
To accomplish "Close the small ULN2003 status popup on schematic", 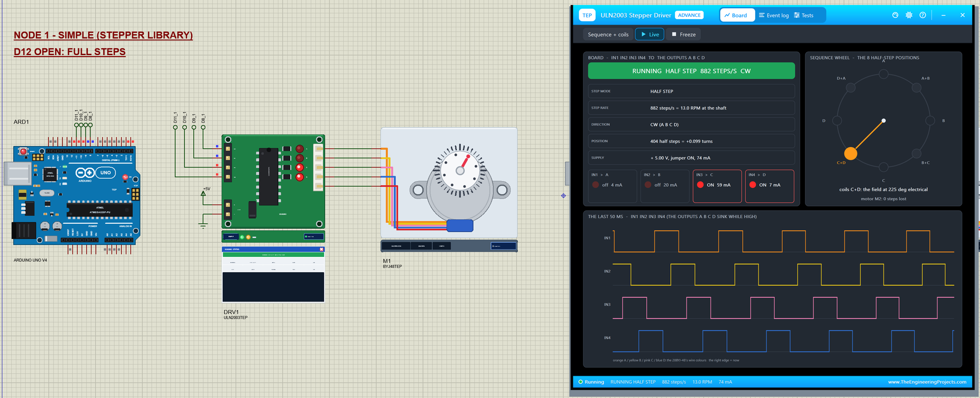I will click(x=321, y=249).
